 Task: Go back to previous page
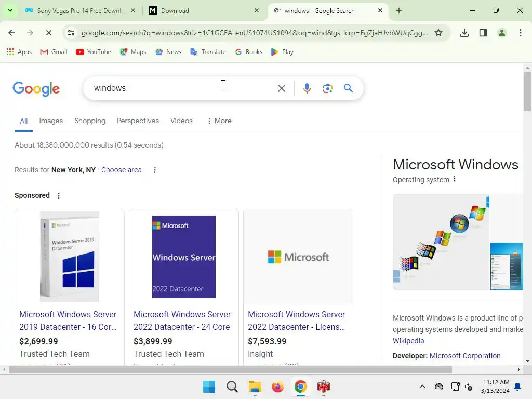11,33
